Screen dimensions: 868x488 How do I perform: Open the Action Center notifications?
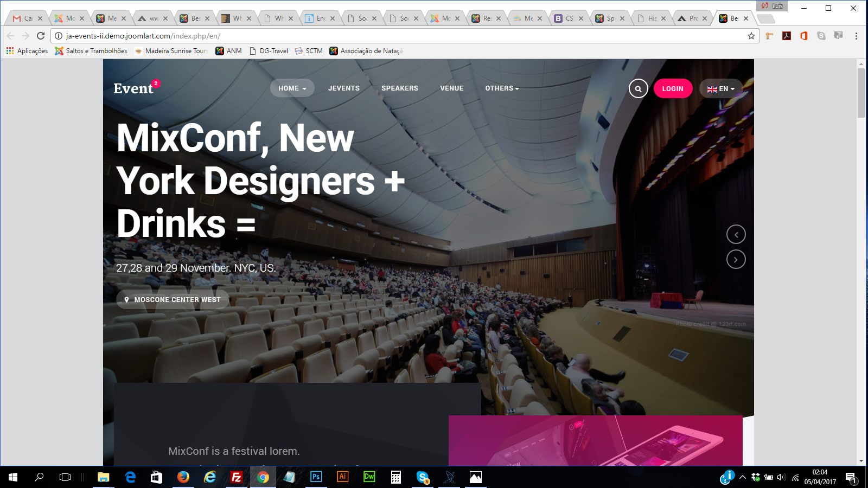tap(851, 478)
